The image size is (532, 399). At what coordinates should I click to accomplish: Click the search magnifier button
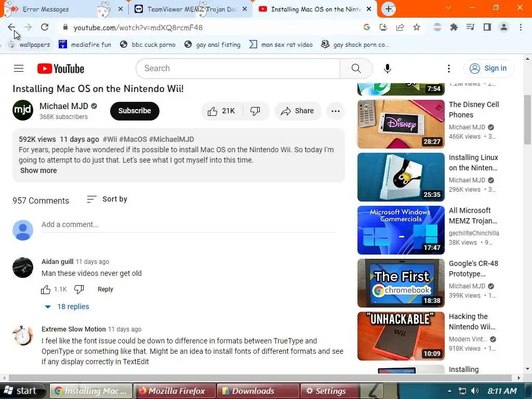pos(356,69)
